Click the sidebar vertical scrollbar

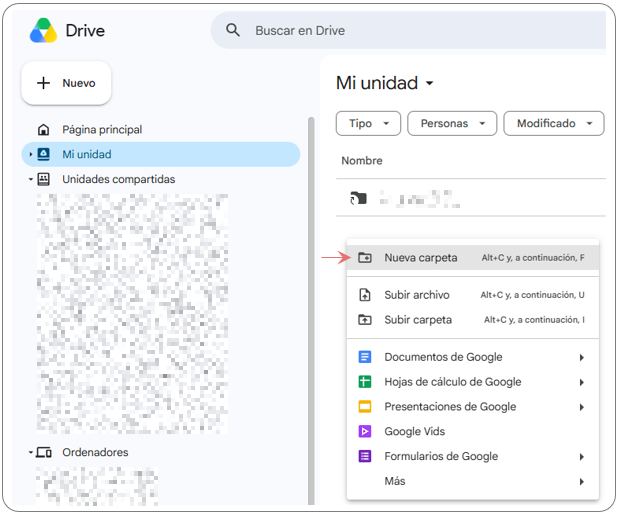click(311, 311)
